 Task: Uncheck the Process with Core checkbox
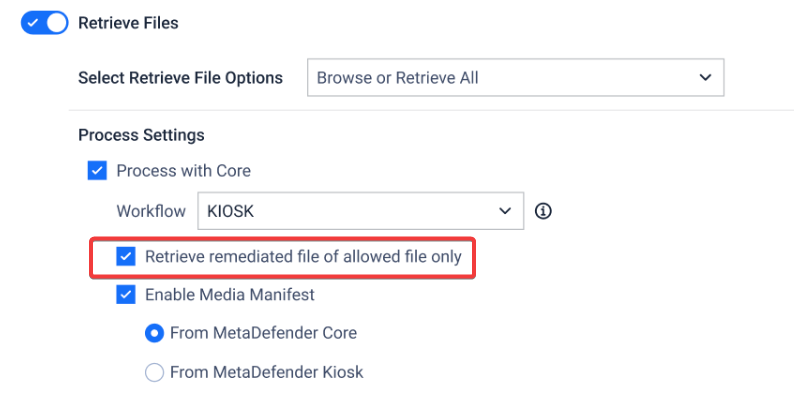coord(97,170)
